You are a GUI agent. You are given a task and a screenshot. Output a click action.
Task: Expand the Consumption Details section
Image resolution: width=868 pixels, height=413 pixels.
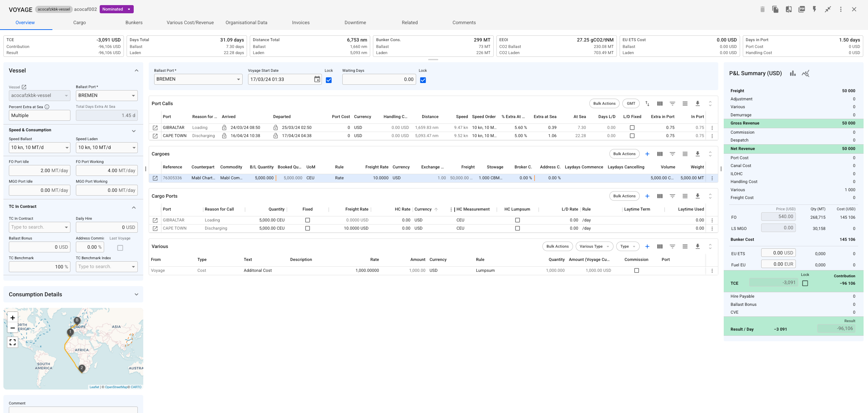click(136, 294)
